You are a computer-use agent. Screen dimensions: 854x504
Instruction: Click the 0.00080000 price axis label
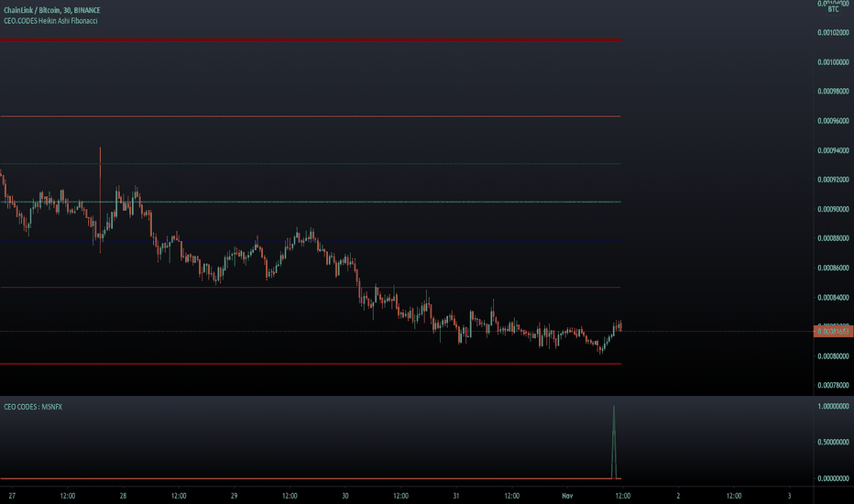833,356
